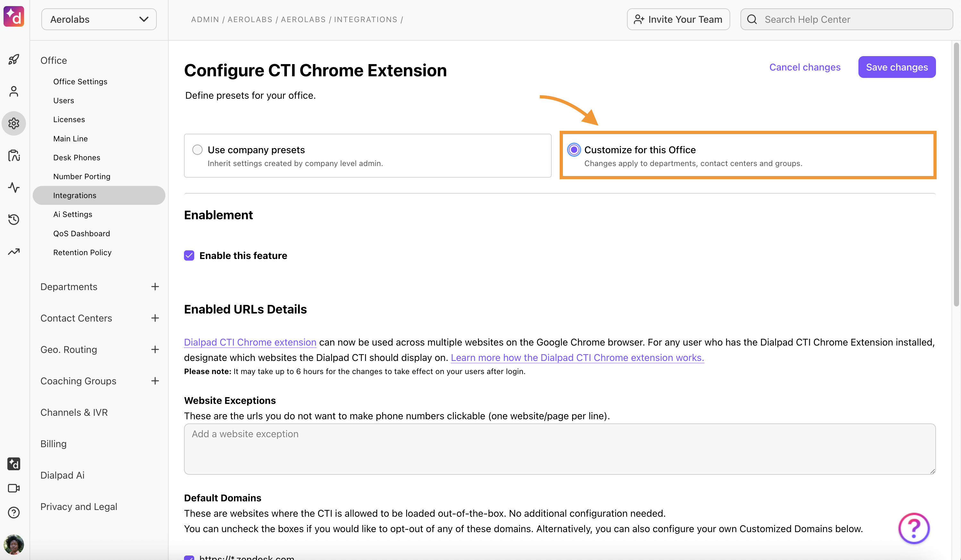Open Learn more how extension works link

pos(577,357)
